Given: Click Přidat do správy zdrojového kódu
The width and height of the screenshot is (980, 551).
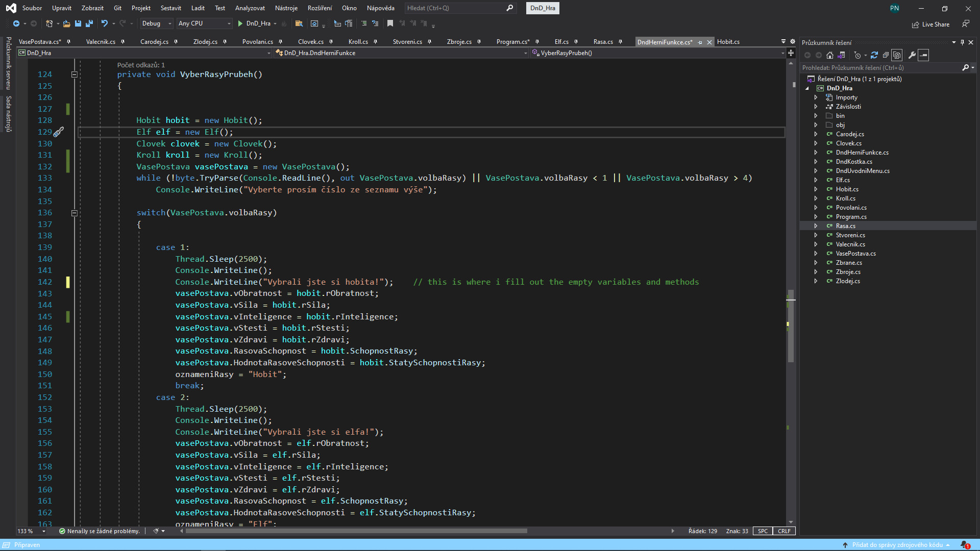Looking at the screenshot, I should pyautogui.click(x=897, y=545).
